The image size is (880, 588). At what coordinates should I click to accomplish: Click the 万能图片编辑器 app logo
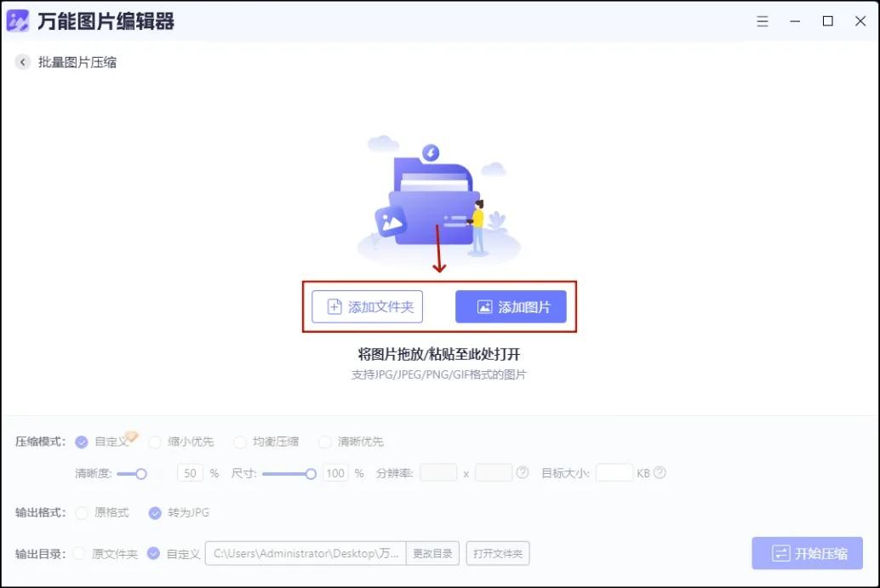click(18, 21)
